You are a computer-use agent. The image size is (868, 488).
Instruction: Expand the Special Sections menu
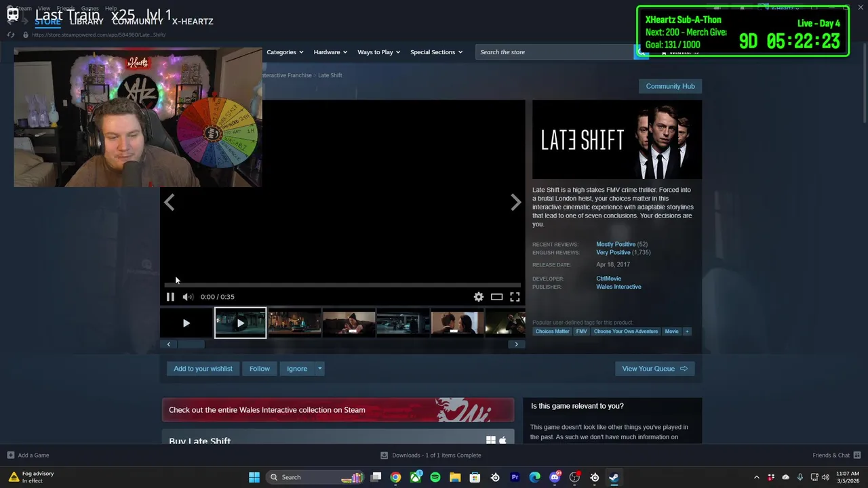click(436, 52)
